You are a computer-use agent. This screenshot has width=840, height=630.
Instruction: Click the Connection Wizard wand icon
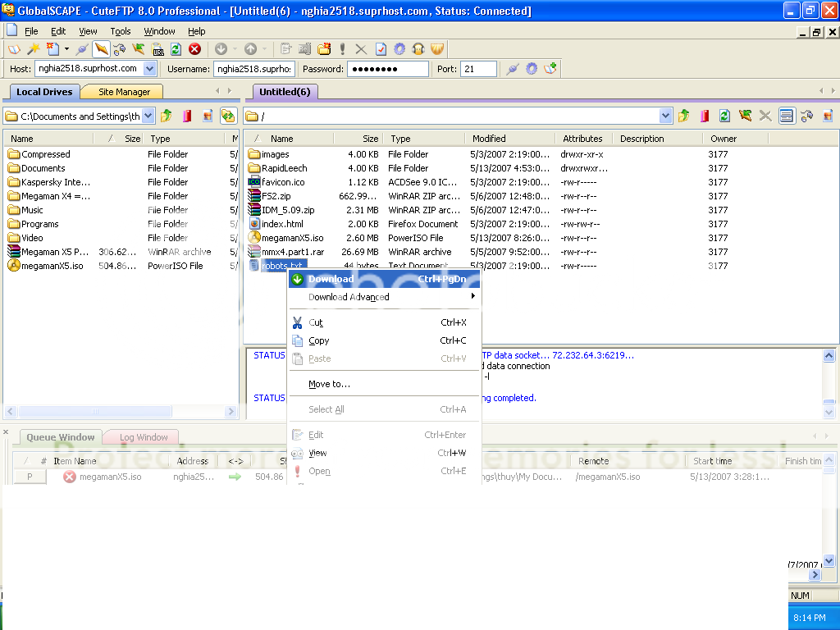coord(34,49)
